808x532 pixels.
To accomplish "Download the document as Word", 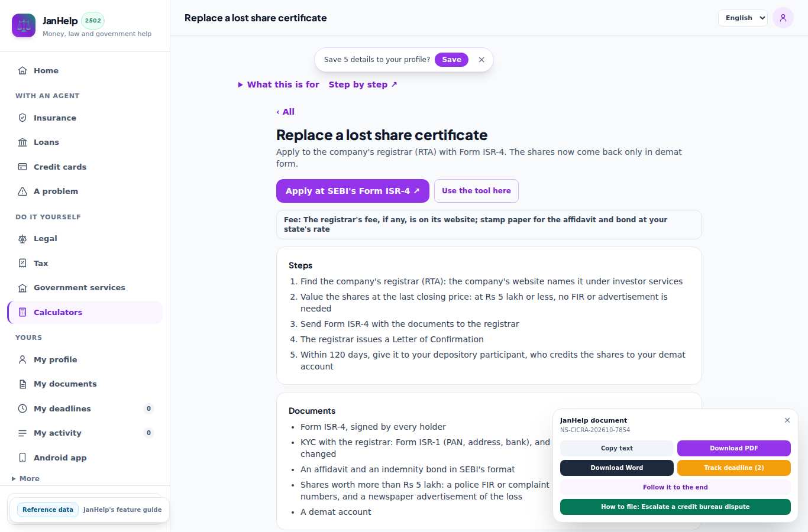I will pyautogui.click(x=617, y=468).
